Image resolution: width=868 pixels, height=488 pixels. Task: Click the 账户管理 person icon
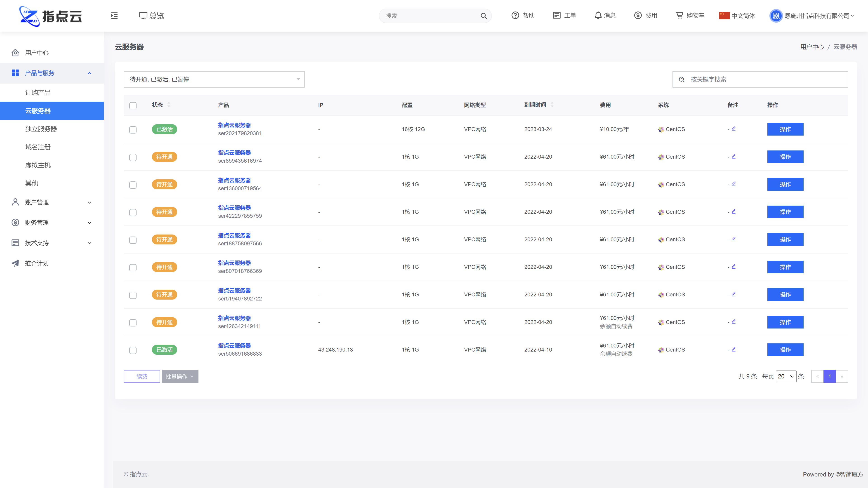pos(15,202)
